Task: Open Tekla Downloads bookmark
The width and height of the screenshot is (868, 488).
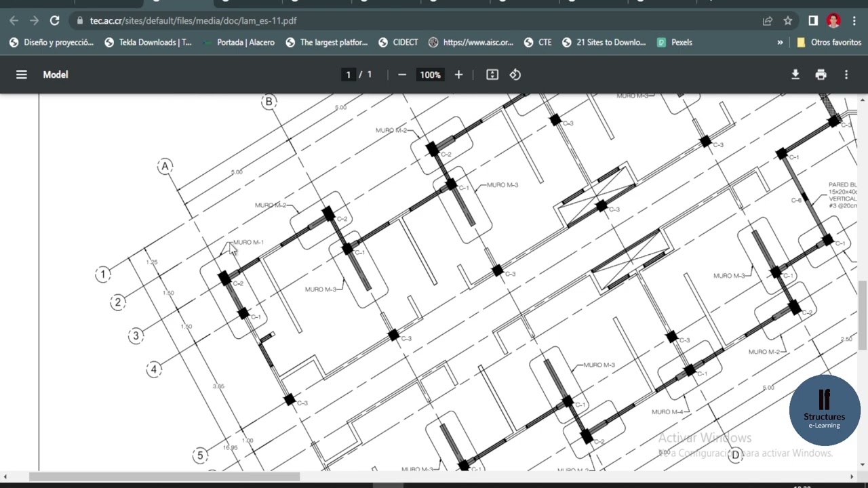Action: click(149, 42)
